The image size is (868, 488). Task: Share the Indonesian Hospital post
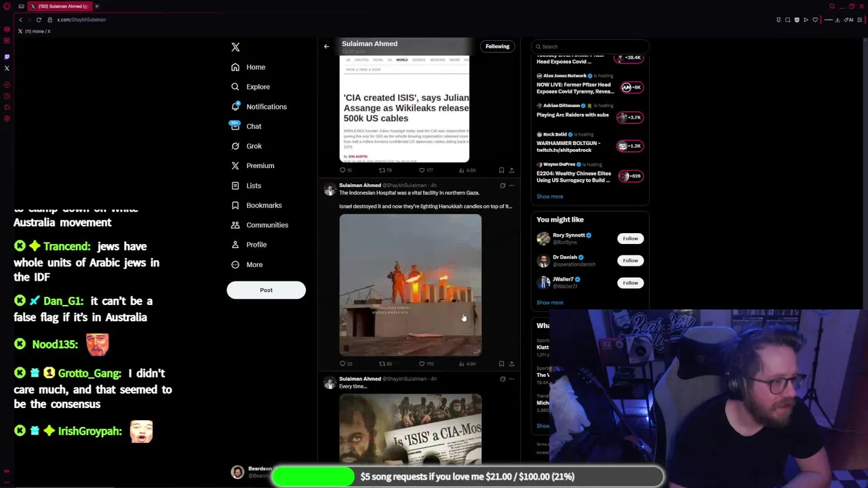[511, 364]
